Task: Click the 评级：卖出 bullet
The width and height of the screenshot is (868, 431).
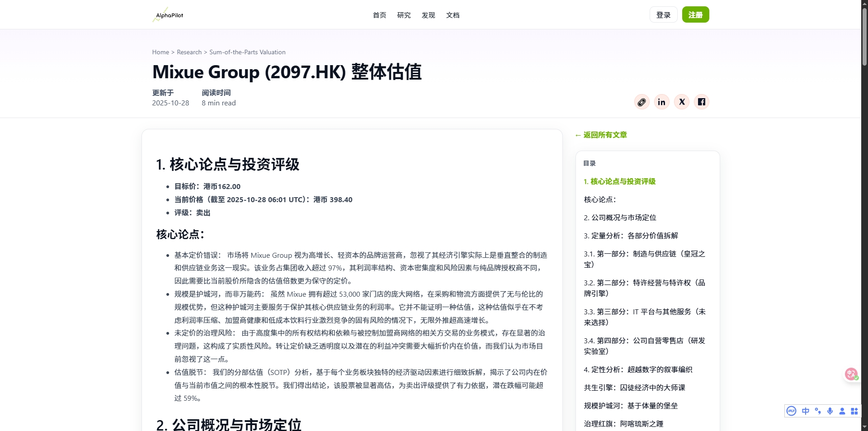Action: [x=193, y=213]
